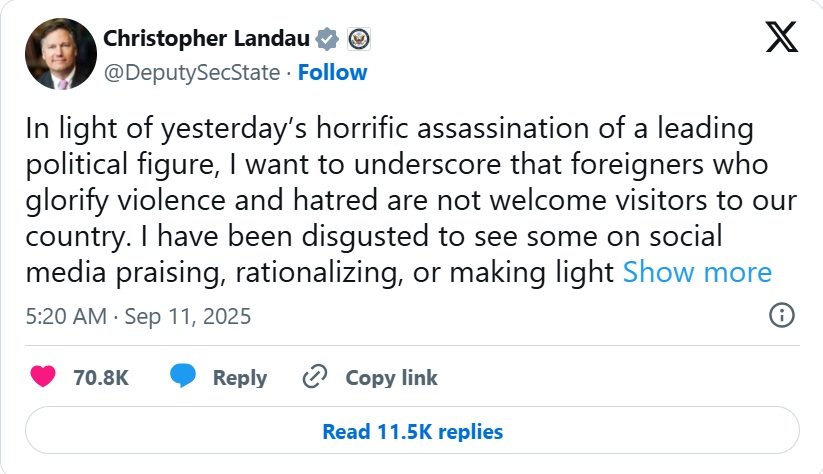
Task: Click the X logo icon
Action: 781,37
